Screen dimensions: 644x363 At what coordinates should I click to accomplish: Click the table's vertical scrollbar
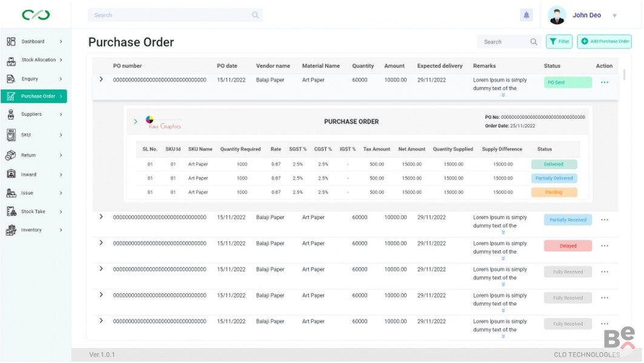[624, 75]
